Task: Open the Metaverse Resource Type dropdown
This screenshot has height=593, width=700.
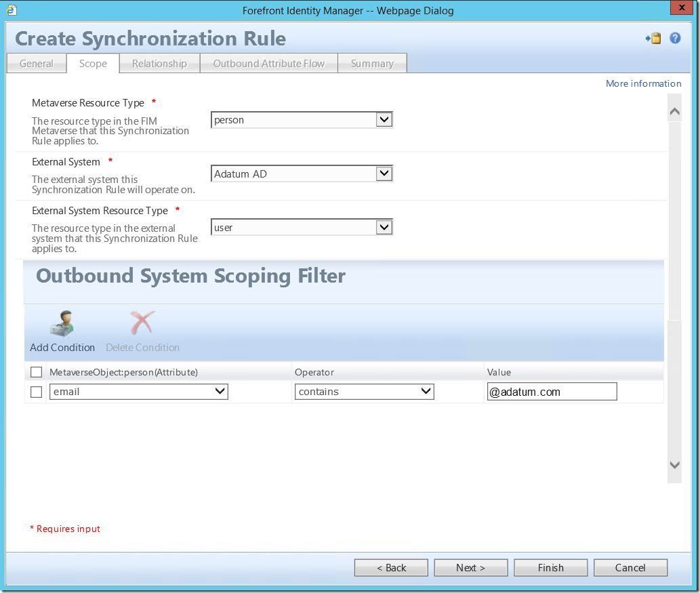Action: 302,120
